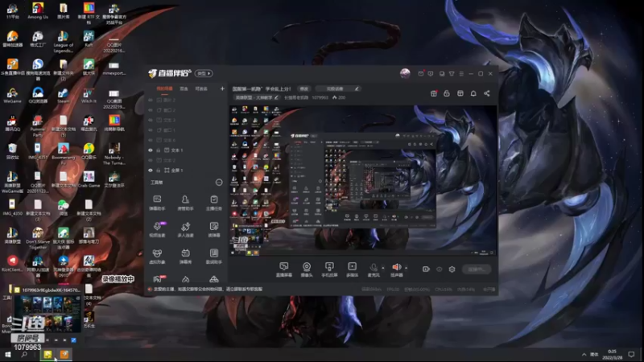Open the 弹幕助手 tool
This screenshot has width=644, height=362.
157,203
